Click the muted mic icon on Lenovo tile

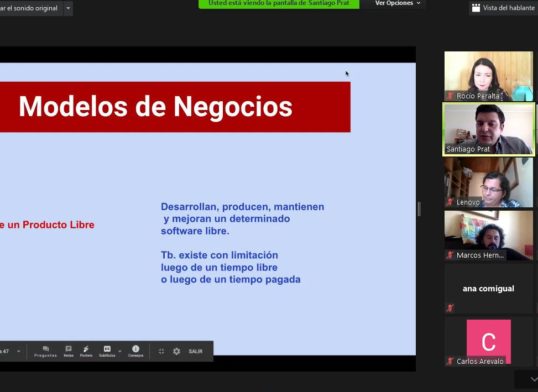click(x=450, y=202)
